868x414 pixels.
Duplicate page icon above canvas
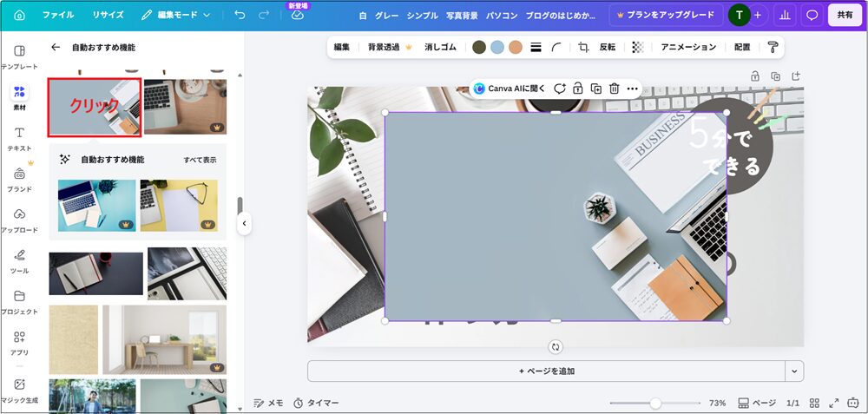pyautogui.click(x=775, y=76)
